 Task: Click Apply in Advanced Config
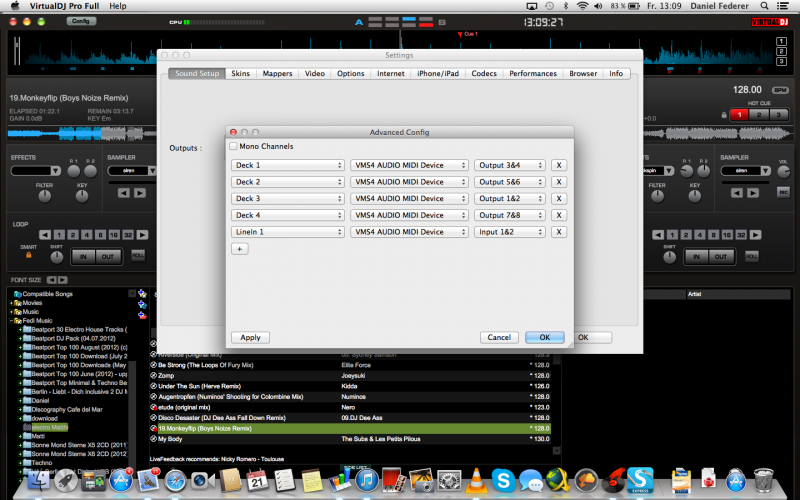tap(251, 338)
